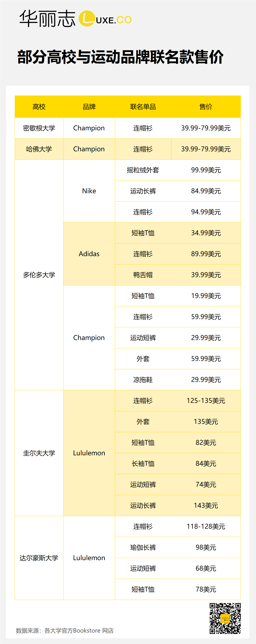256x644 pixels.
Task: Click the 摇粒绒外套 item cell
Action: (x=143, y=170)
